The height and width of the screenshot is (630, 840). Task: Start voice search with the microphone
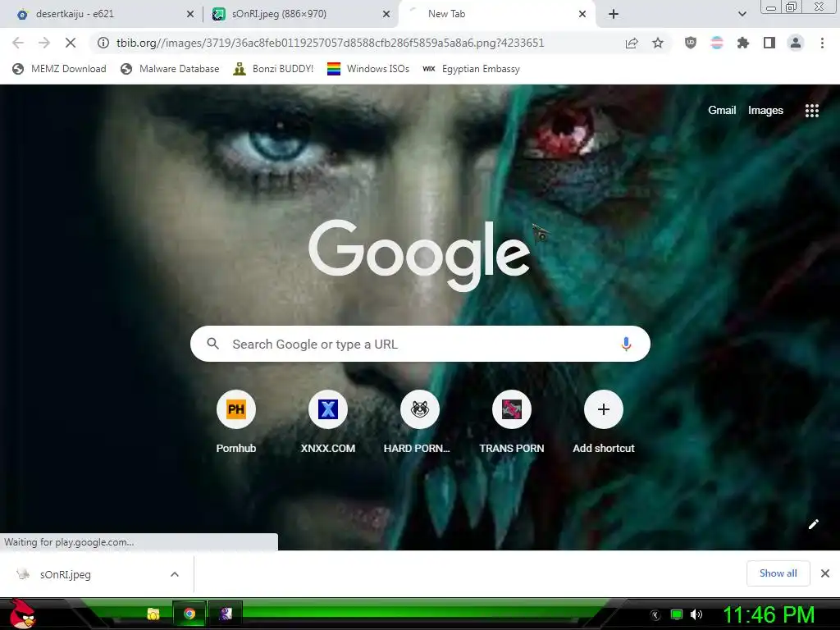tap(626, 344)
